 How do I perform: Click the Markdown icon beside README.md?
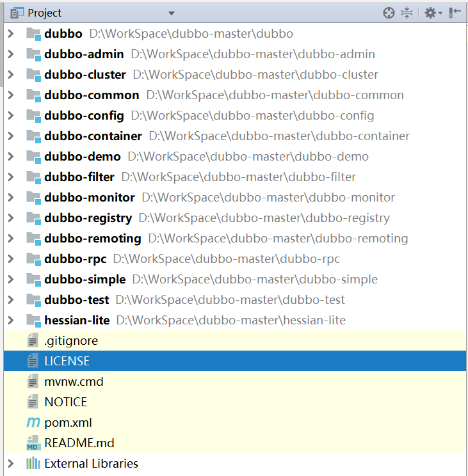pos(33,443)
